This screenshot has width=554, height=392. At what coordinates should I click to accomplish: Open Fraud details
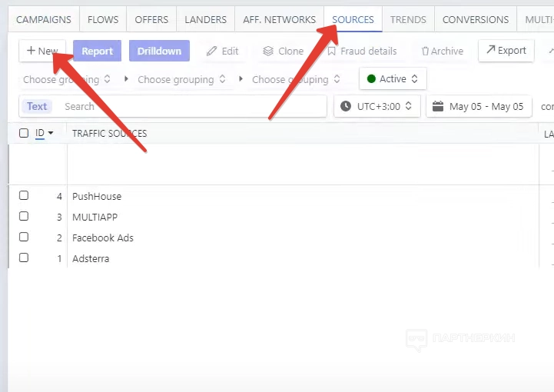(362, 51)
